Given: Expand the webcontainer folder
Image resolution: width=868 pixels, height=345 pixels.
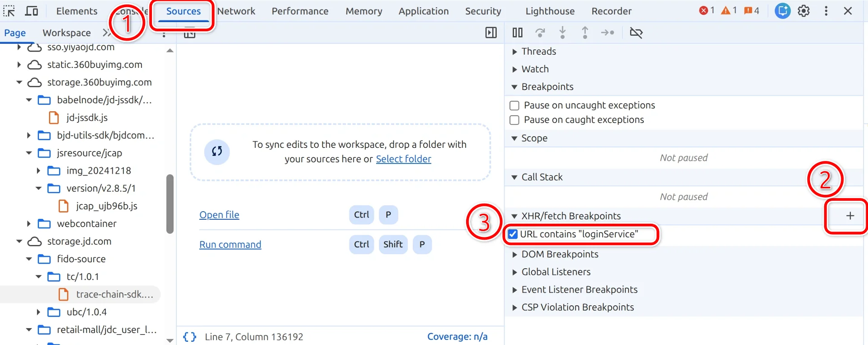Looking at the screenshot, I should point(28,224).
